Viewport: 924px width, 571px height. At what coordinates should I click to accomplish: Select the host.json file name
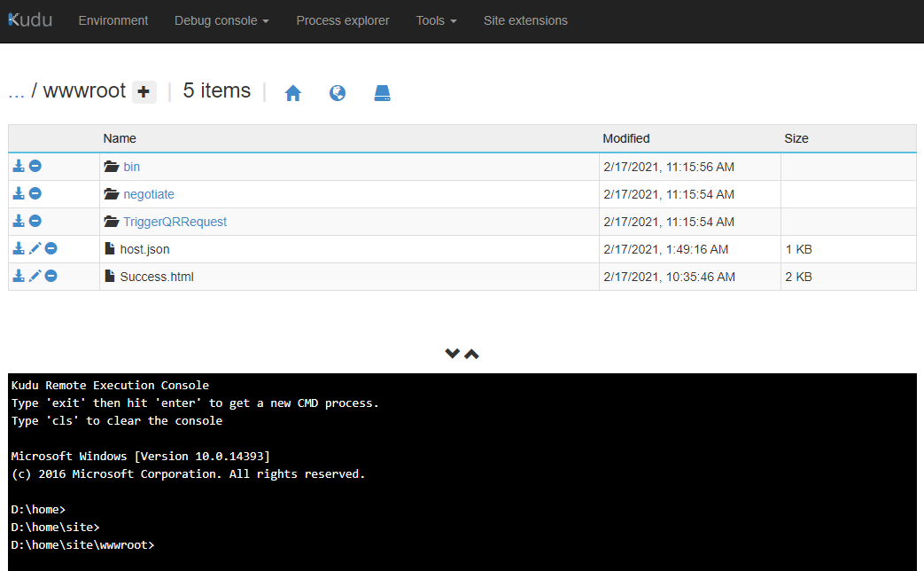tap(145, 249)
